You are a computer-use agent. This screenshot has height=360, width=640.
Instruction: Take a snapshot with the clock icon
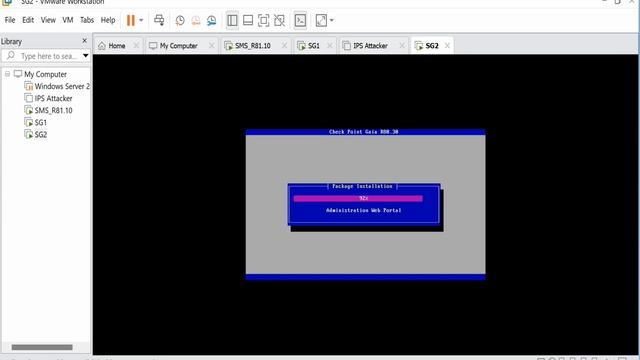[180, 20]
